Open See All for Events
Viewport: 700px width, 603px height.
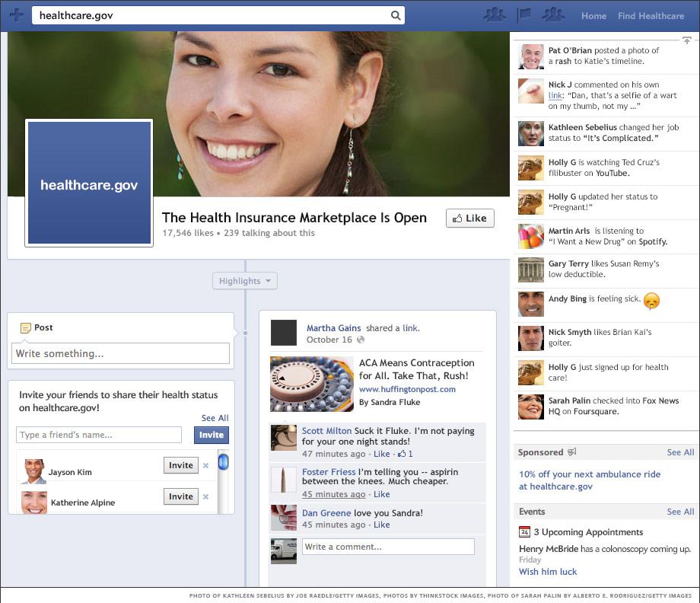[680, 512]
